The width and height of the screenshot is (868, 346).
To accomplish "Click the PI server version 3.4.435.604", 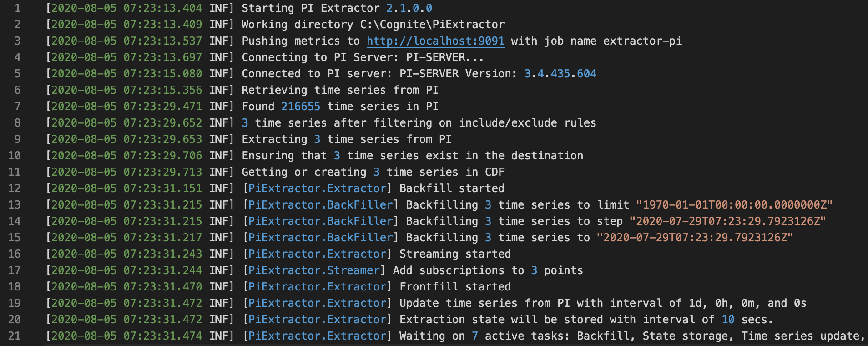I will 560,74.
